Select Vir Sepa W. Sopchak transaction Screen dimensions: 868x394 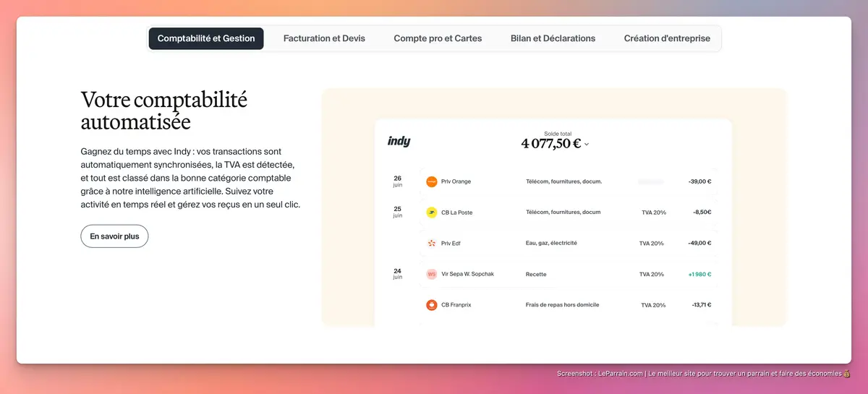467,274
